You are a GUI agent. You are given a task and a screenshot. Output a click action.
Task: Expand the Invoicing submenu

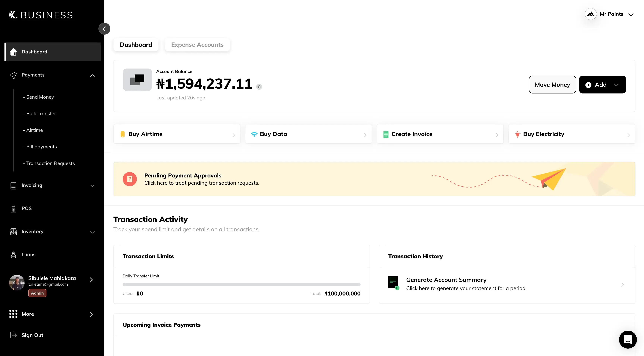click(x=92, y=186)
